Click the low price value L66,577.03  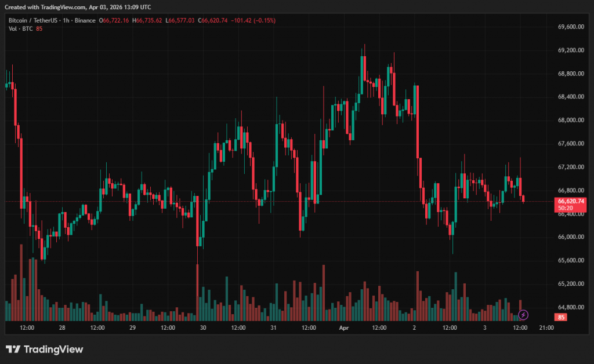[180, 20]
